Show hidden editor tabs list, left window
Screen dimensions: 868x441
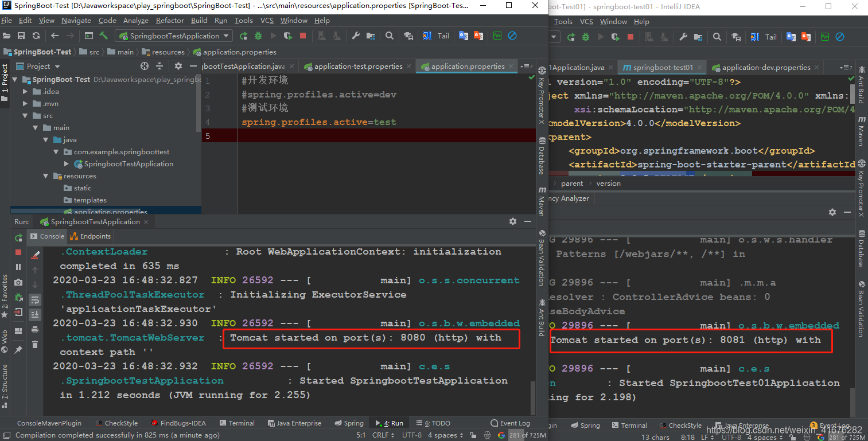pos(526,67)
